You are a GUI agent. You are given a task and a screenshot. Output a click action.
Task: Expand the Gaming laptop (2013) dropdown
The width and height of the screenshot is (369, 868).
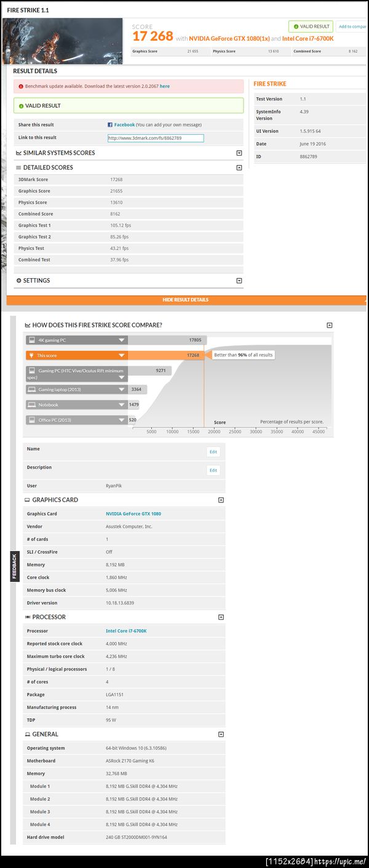(122, 390)
